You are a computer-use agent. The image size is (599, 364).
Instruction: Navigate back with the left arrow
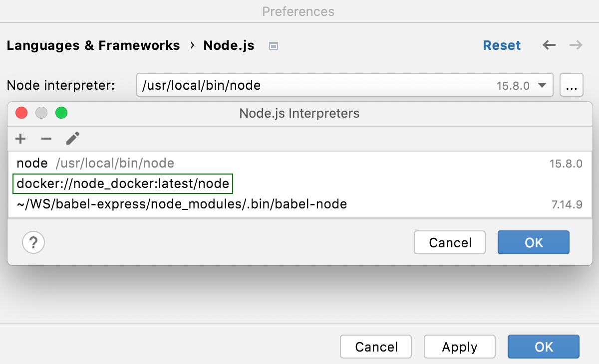(549, 45)
